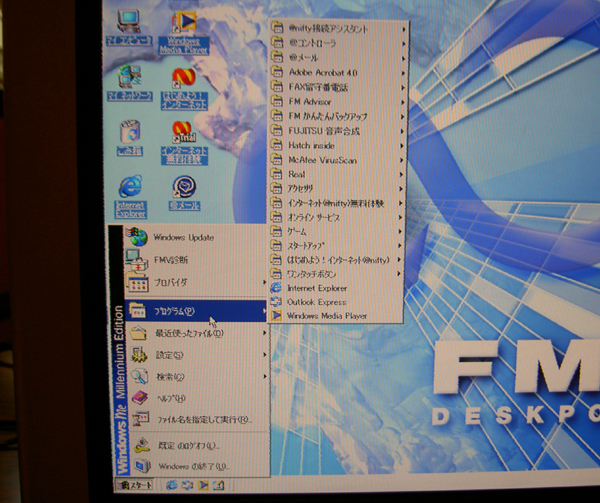Open the FUJITSU 音声合成 program group
This screenshot has width=600, height=503.
337,131
